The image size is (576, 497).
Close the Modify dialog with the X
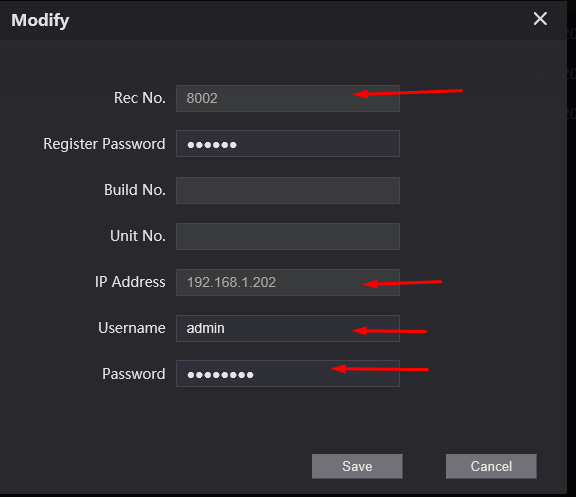click(x=540, y=19)
